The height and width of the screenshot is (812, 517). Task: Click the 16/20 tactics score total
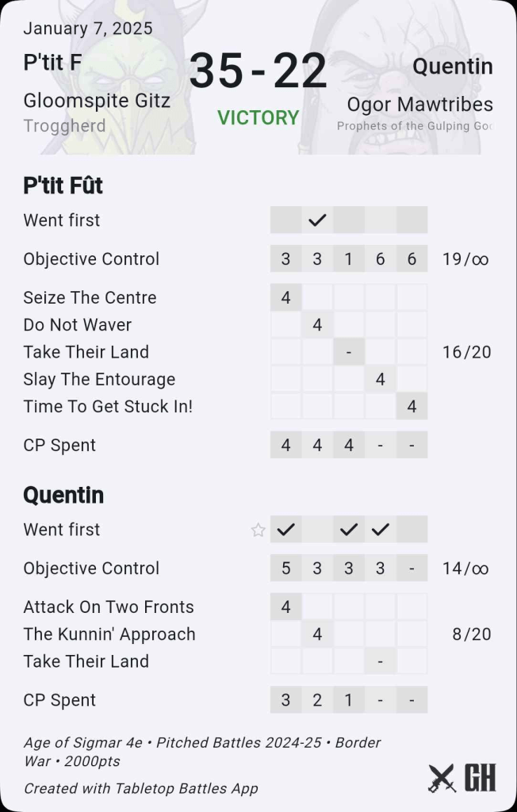466,352
